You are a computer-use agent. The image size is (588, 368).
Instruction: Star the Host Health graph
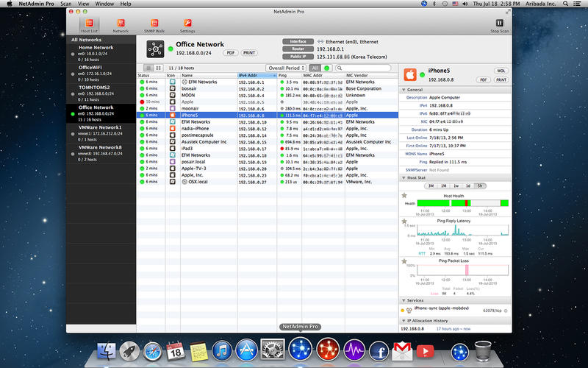[404, 196]
